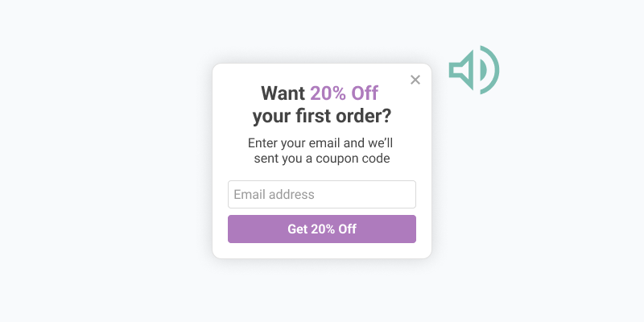Click the "Email address" placeholder text
Image resolution: width=644 pixels, height=322 pixels.
[x=274, y=195]
